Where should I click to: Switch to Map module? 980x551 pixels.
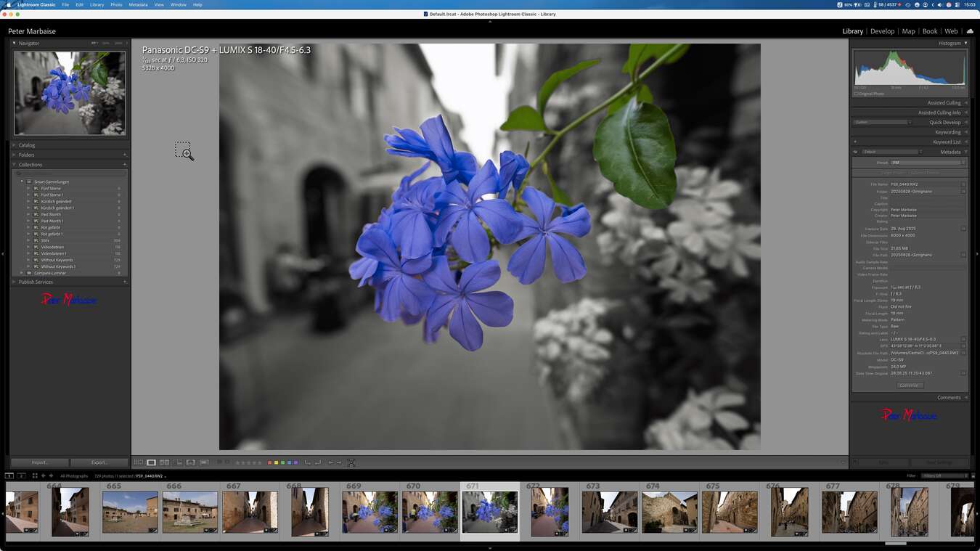908,31
